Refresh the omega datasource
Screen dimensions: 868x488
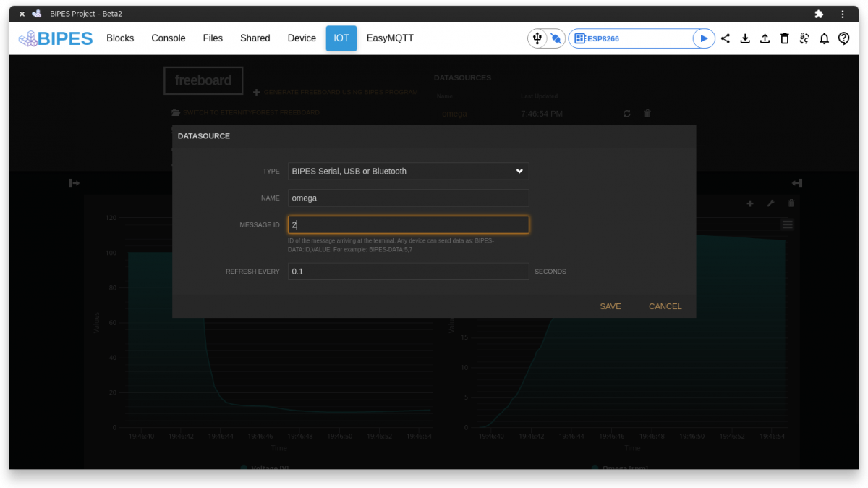pyautogui.click(x=627, y=114)
